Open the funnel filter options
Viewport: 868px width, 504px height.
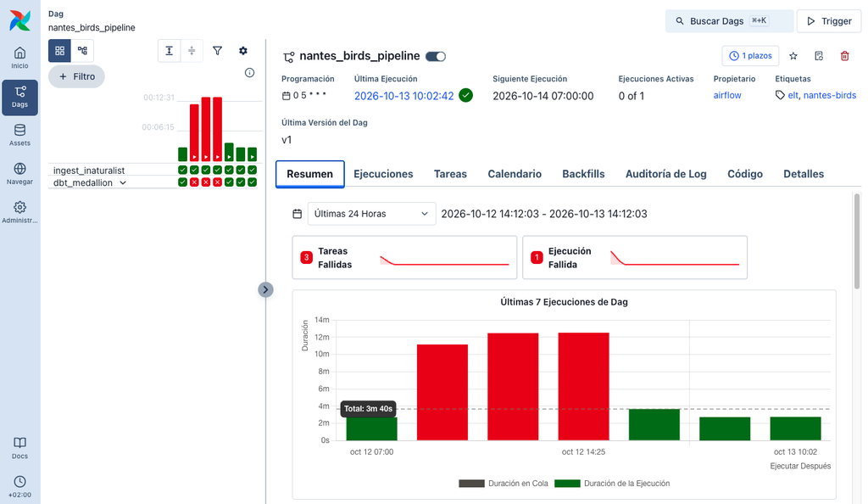pos(218,51)
